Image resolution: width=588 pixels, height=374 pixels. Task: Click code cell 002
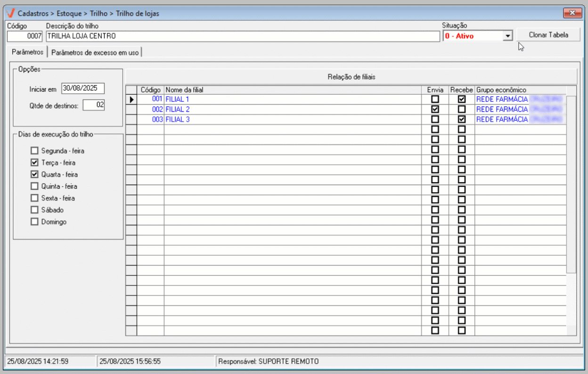click(x=150, y=109)
